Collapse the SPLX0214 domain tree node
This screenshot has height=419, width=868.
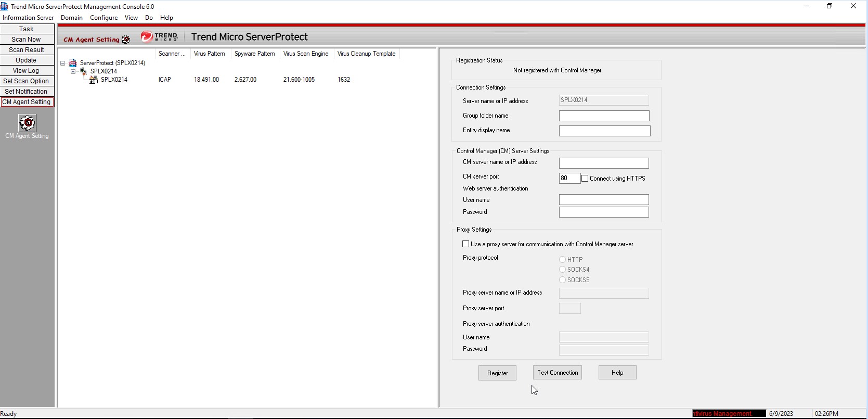tap(73, 71)
